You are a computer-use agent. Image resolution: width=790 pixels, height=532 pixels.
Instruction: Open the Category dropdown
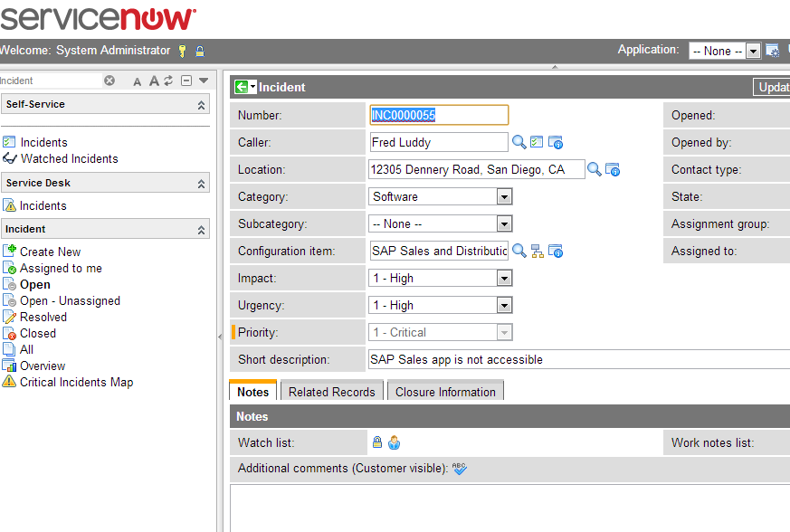pyautogui.click(x=504, y=196)
